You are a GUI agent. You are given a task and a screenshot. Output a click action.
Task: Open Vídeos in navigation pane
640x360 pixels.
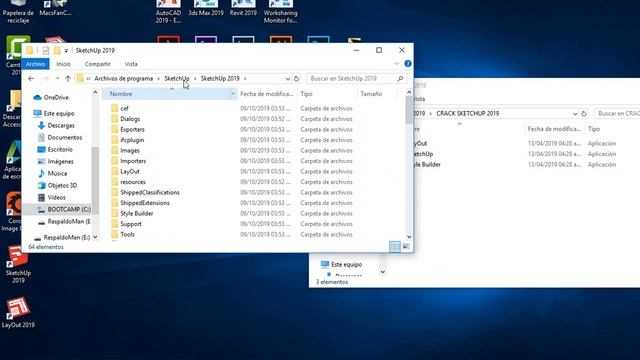click(x=56, y=197)
